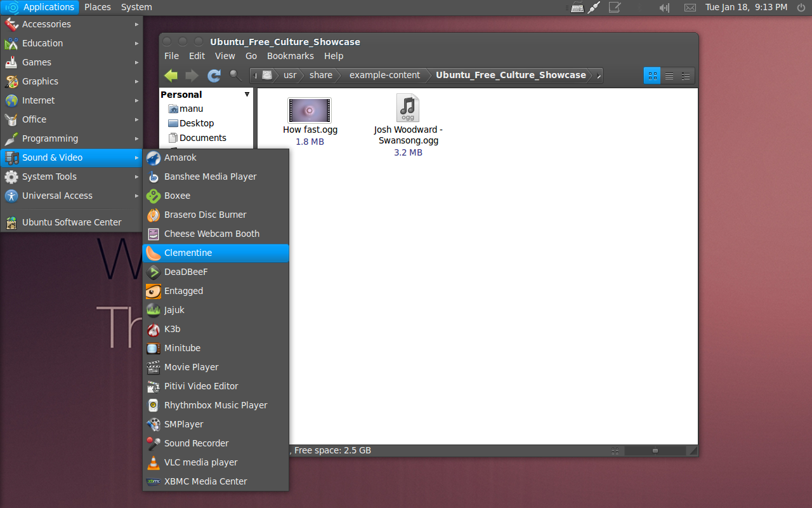
Task: Refresh the current folder view
Action: click(x=214, y=75)
